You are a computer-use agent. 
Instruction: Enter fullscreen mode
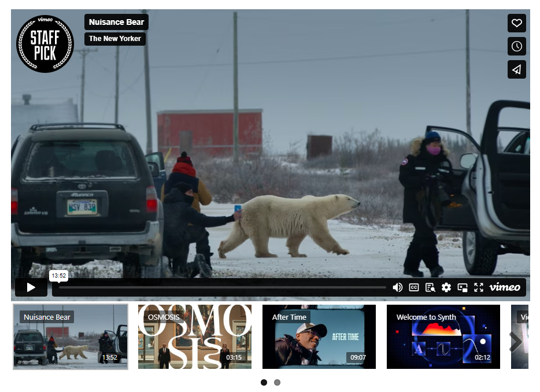point(479,287)
